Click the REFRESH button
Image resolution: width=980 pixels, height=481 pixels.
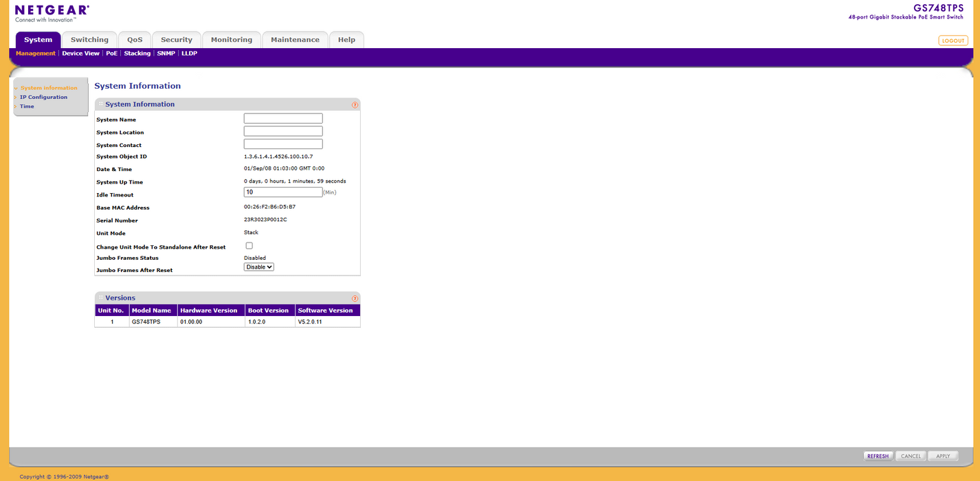878,456
